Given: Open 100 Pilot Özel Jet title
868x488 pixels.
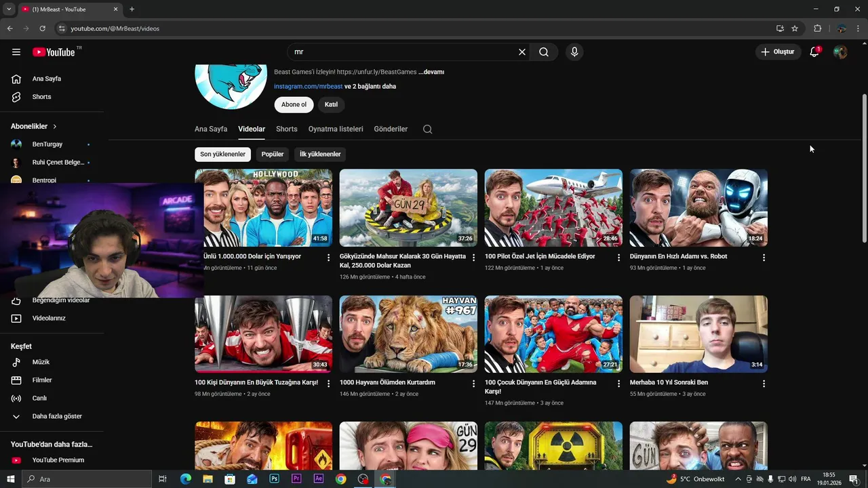Looking at the screenshot, I should pyautogui.click(x=540, y=257).
